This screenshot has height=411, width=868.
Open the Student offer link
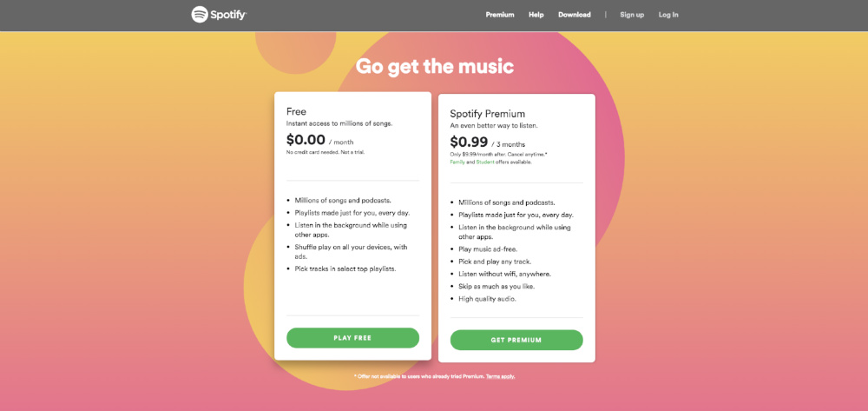(484, 162)
